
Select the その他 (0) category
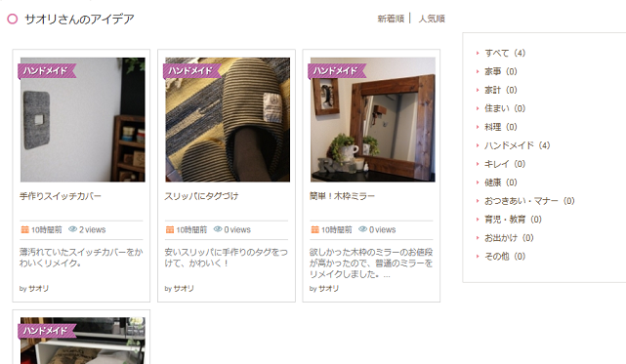pyautogui.click(x=505, y=257)
